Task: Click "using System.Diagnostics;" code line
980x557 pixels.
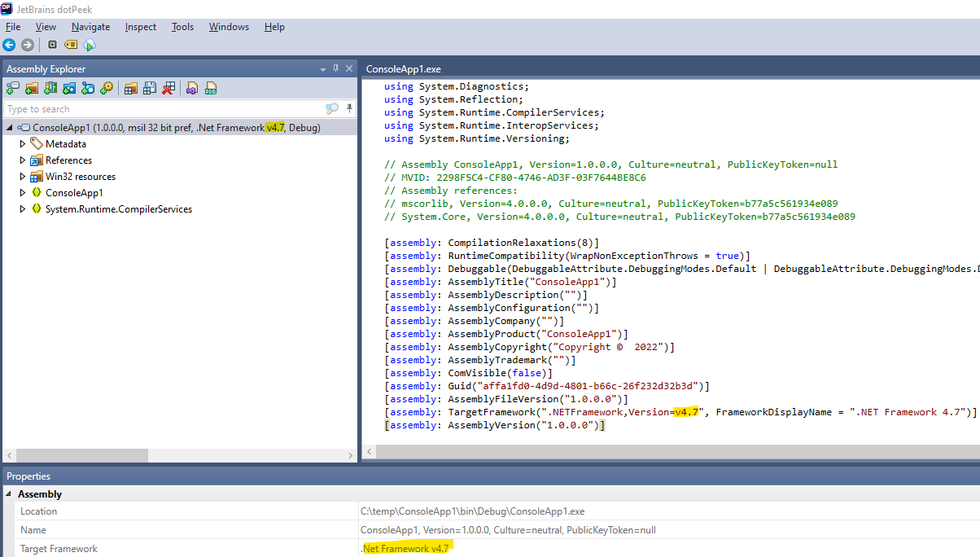Action: [x=457, y=86]
